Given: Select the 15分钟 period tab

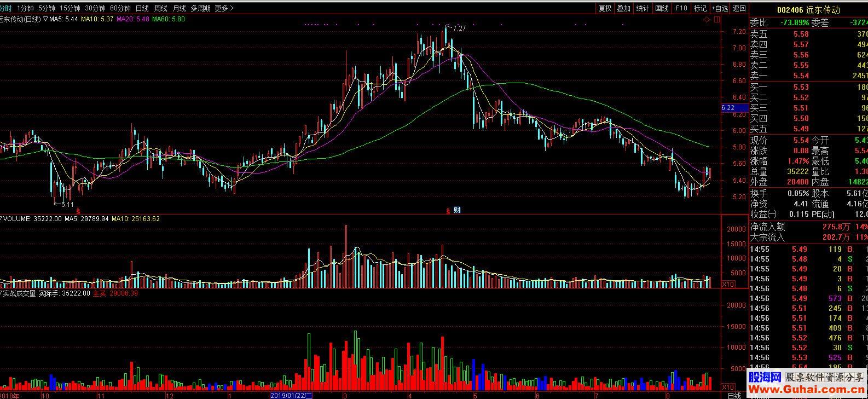Looking at the screenshot, I should [70, 8].
